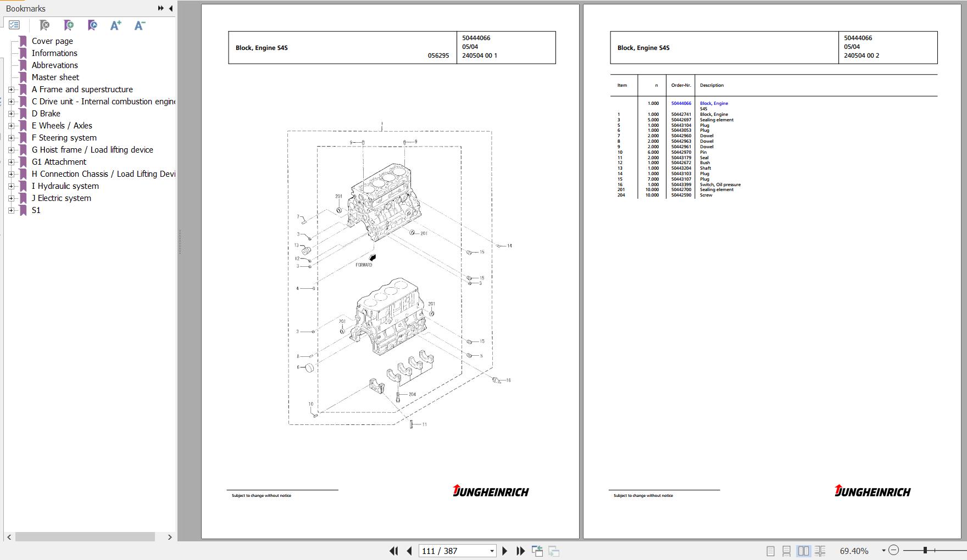This screenshot has height=560, width=967.
Task: Click order number 50442590 for the Screw
Action: click(681, 195)
